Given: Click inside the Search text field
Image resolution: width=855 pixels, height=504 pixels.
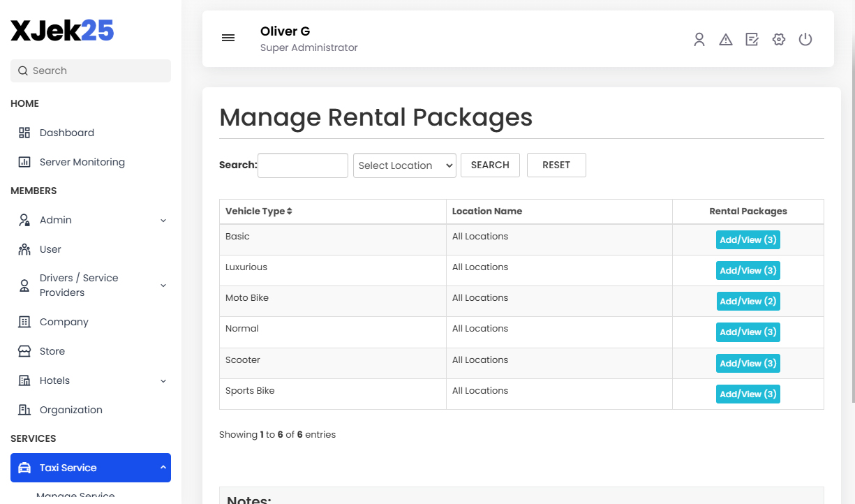Looking at the screenshot, I should coord(302,165).
